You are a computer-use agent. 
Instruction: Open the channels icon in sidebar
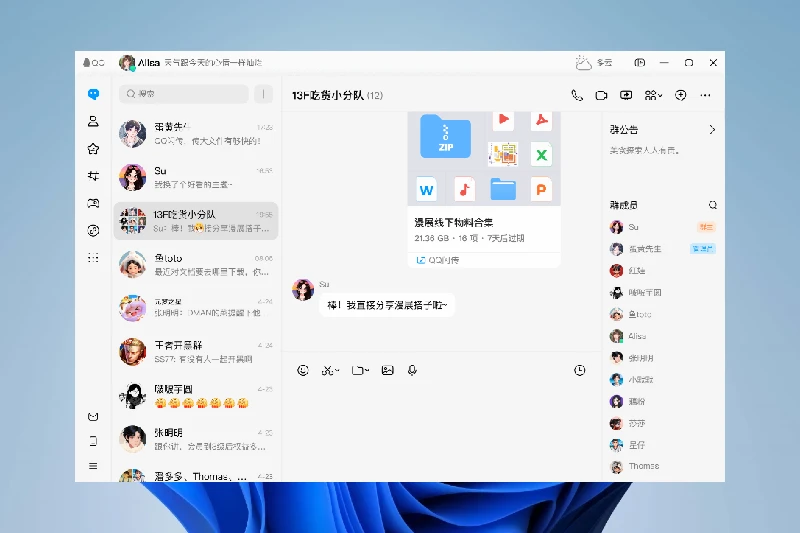coord(93,176)
